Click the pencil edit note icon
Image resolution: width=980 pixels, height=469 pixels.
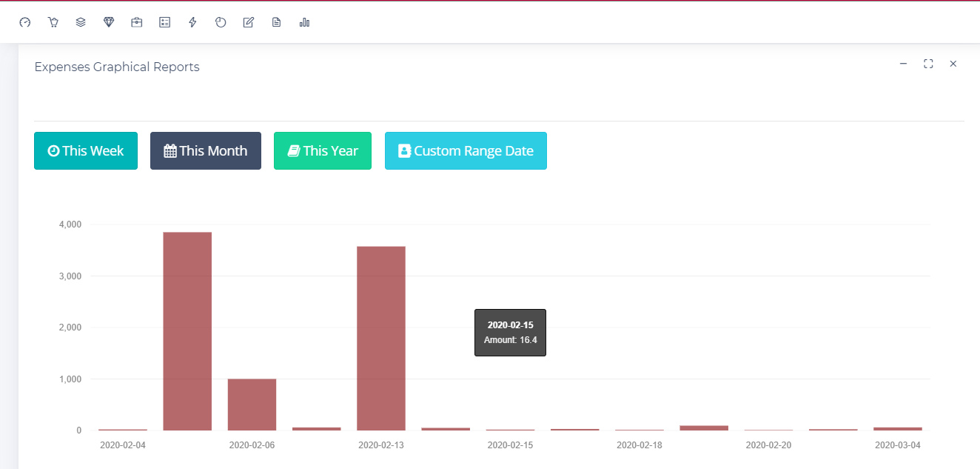249,22
